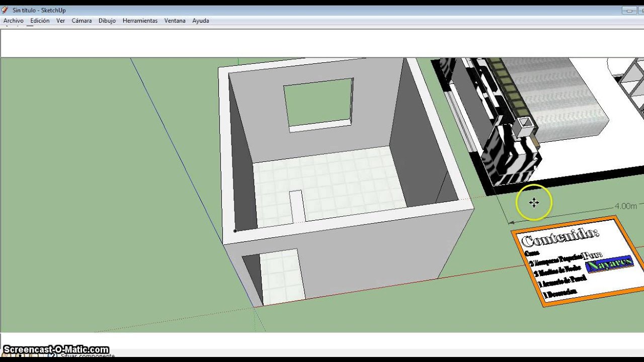Open the Herramientas menu
The width and height of the screenshot is (644, 362).
(x=140, y=21)
